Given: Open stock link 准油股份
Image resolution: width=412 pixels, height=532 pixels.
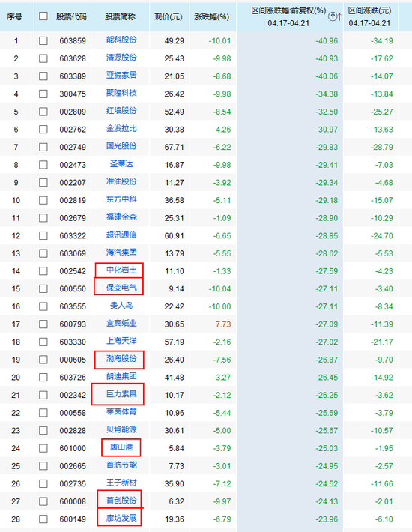Looking at the screenshot, I should [x=121, y=181].
